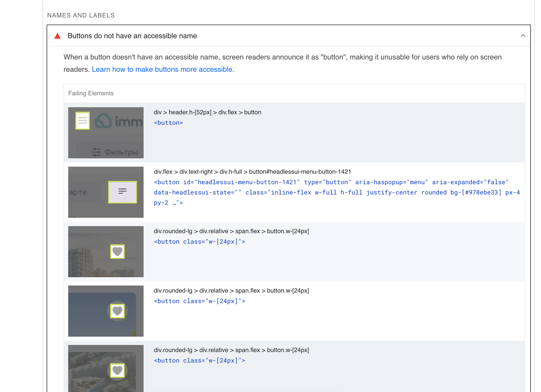Screen dimensions: 541x392
Task: Click highlighted hamburger icon in first thumbnail
Action: (82, 120)
